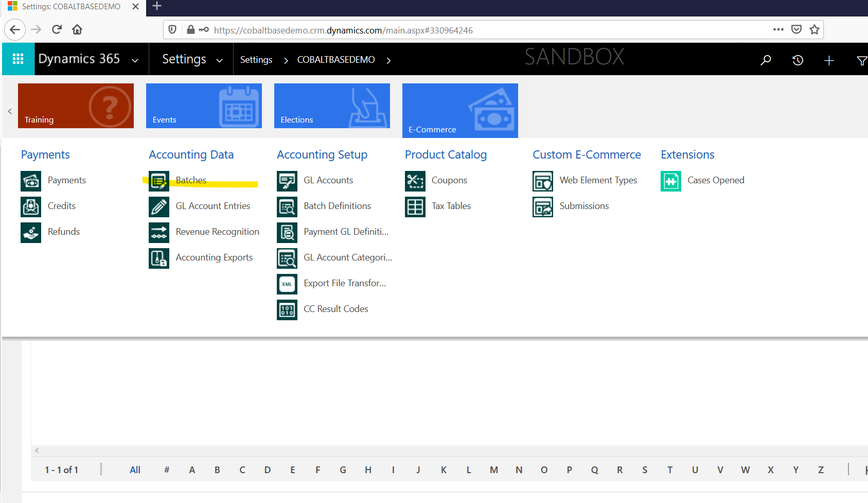Open the GL Account Categories icon
Viewport: 868px width, 503px height.
tap(287, 258)
